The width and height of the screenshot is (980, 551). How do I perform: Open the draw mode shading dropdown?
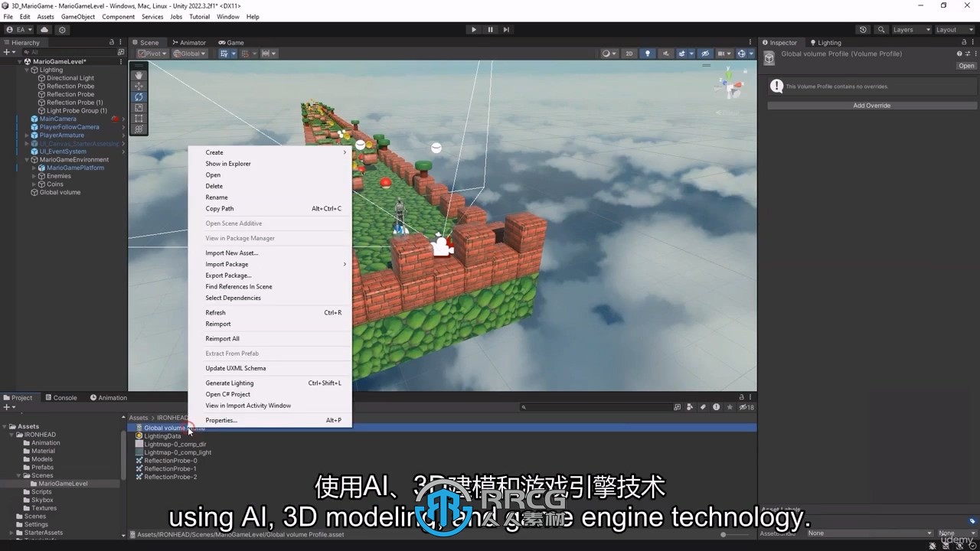609,54
